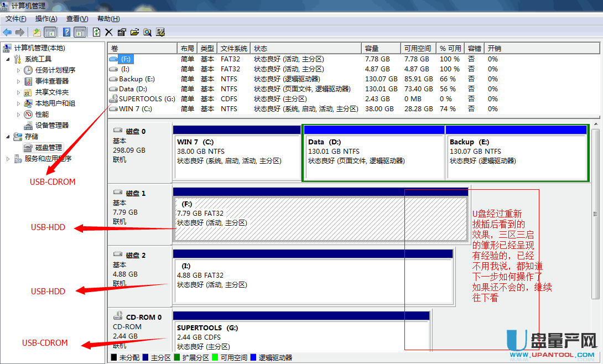This screenshot has width=603, height=364.
Task: Open Help via blue question mark icon
Action: coord(66,32)
